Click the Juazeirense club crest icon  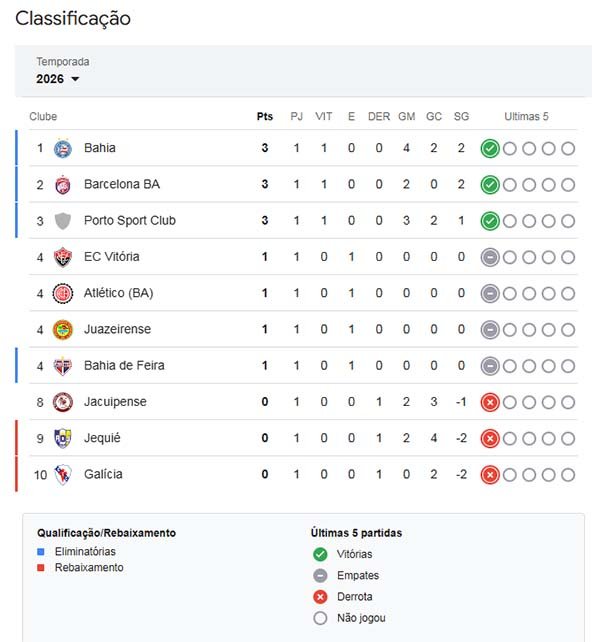coord(63,329)
